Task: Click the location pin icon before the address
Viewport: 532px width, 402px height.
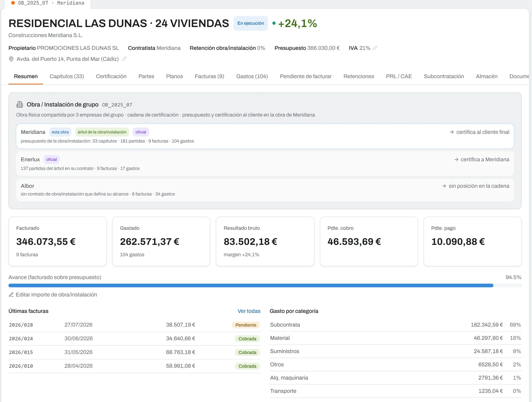Action: point(11,59)
